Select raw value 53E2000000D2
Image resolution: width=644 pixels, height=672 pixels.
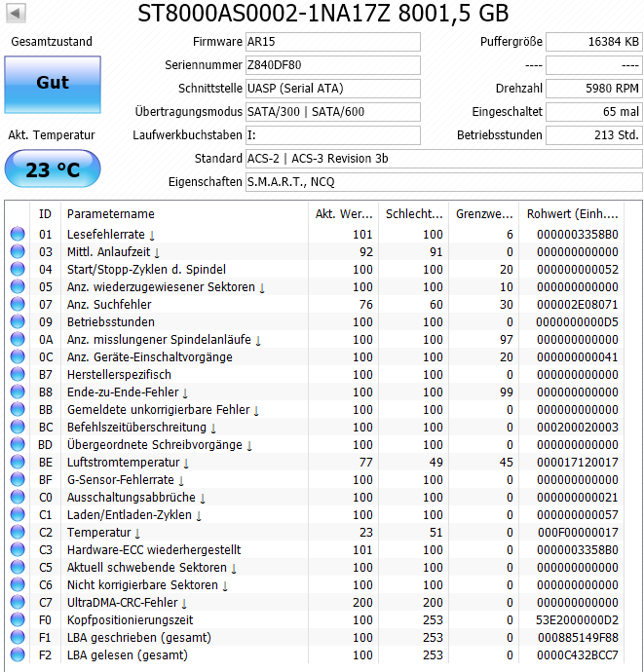(x=577, y=619)
